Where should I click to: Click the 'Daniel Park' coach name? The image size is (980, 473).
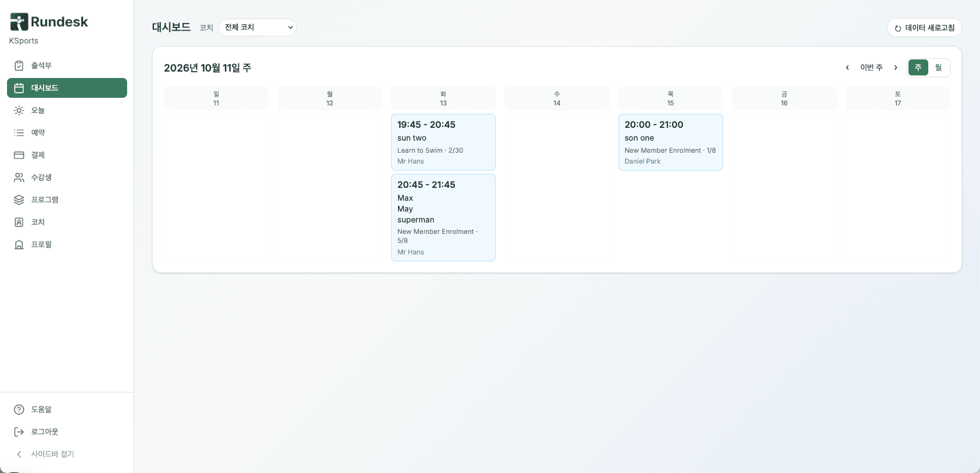click(x=643, y=162)
